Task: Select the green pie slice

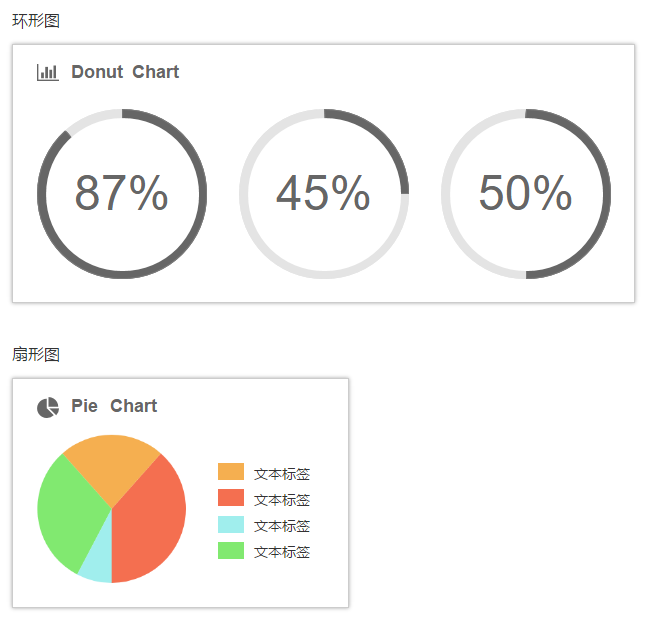Action: pyautogui.click(x=65, y=512)
